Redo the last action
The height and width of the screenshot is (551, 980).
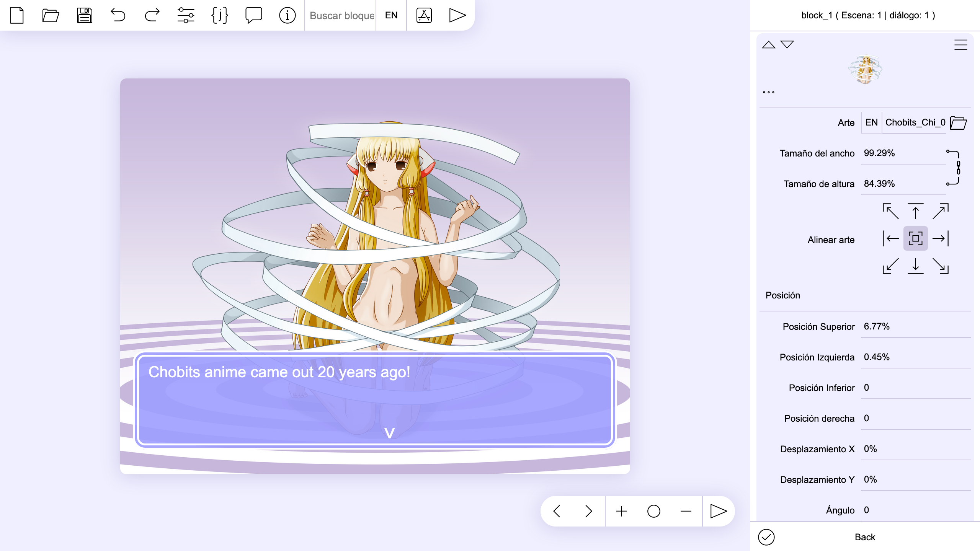152,15
